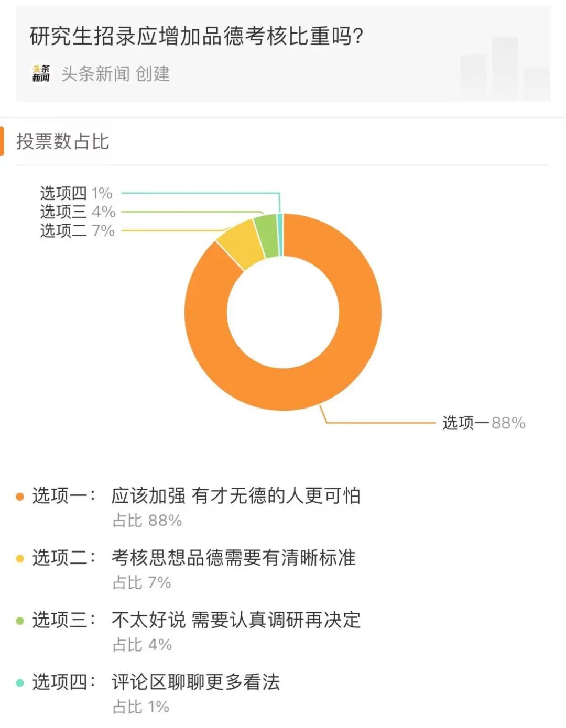Click the 头条新闻 logo icon
This screenshot has height=728, width=566.
(x=41, y=73)
